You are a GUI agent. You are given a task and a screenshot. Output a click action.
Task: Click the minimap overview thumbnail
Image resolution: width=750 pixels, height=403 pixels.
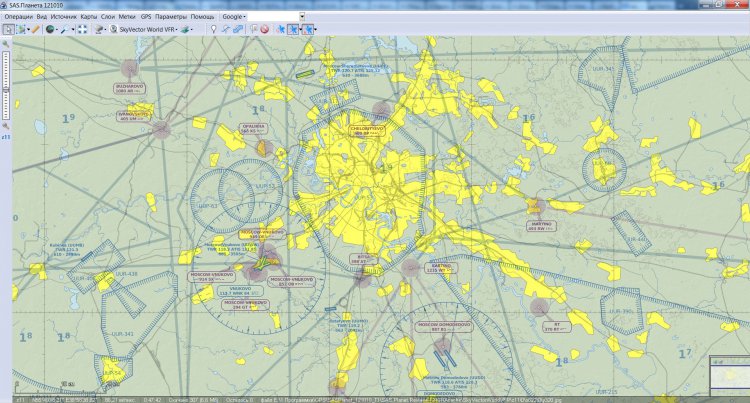coord(729,376)
